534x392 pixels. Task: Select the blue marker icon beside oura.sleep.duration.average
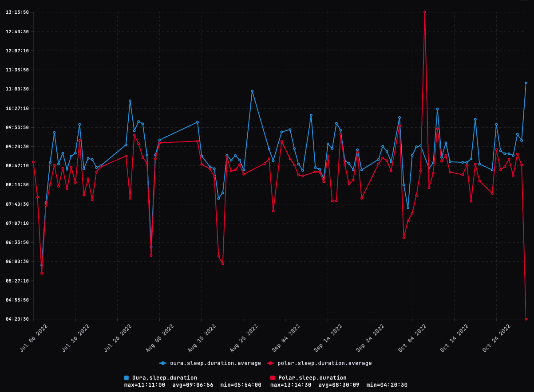click(162, 363)
